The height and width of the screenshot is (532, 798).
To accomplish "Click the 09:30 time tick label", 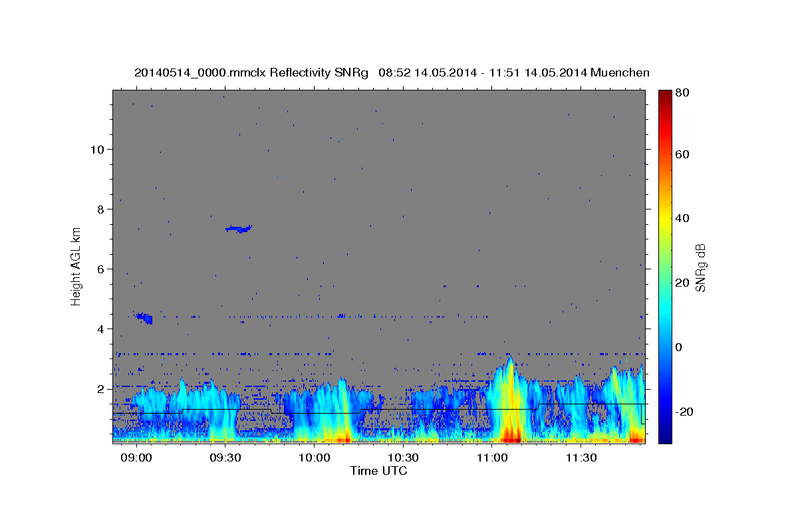I will (x=226, y=458).
